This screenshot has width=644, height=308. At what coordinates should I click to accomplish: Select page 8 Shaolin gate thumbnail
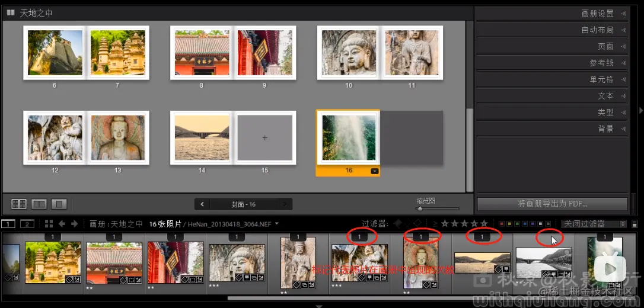pyautogui.click(x=202, y=53)
